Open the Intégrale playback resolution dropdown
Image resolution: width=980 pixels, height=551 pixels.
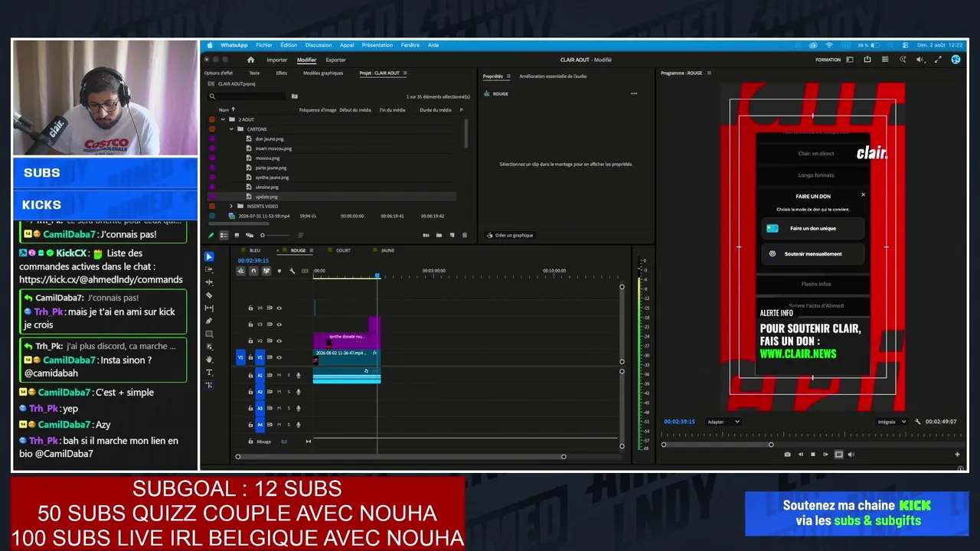(892, 422)
